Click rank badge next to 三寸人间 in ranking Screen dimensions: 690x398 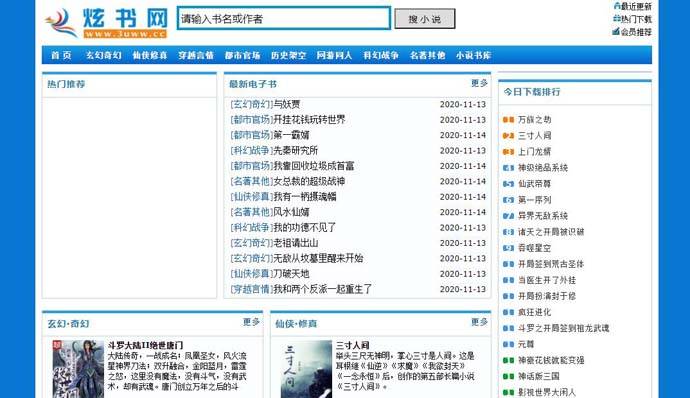click(508, 136)
